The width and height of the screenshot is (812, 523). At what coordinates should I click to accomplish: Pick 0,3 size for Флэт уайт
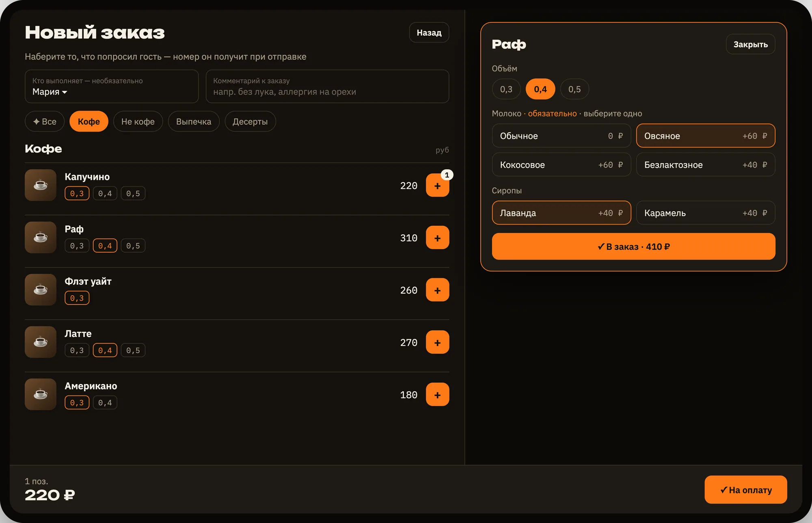(x=77, y=298)
